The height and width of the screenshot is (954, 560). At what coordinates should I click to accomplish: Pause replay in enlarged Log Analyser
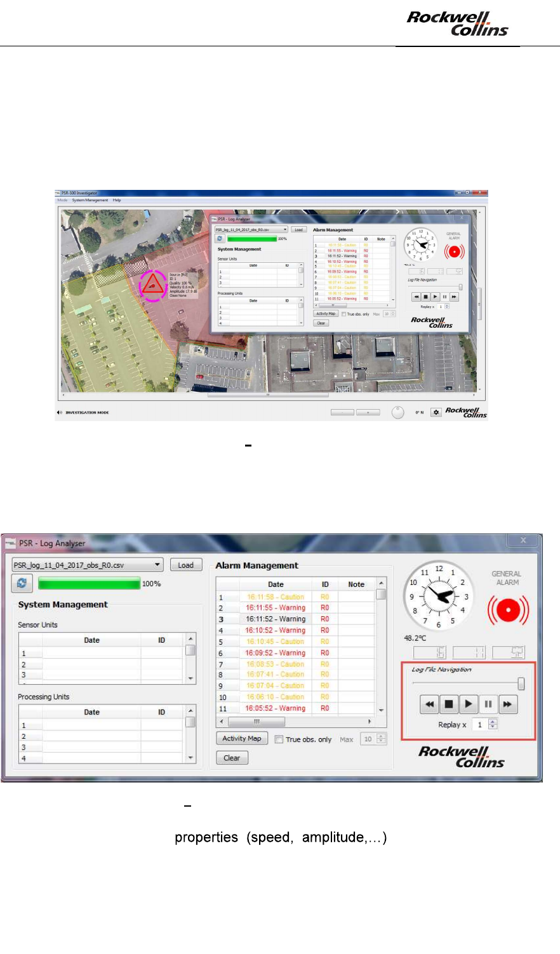tap(488, 704)
